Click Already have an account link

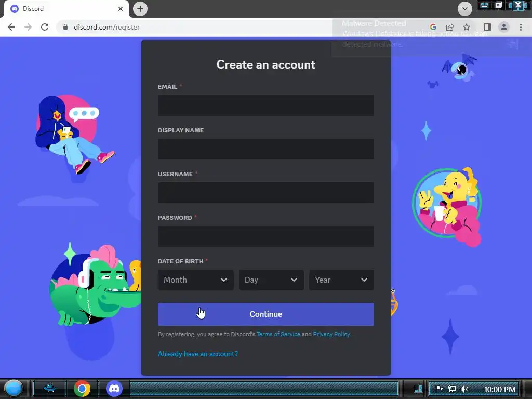pos(198,354)
